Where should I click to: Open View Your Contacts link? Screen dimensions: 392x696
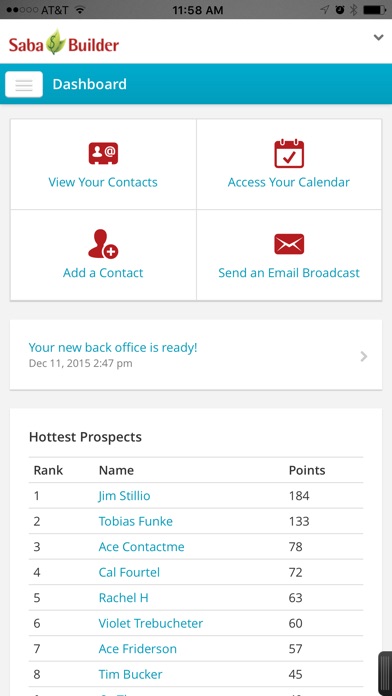point(103,182)
